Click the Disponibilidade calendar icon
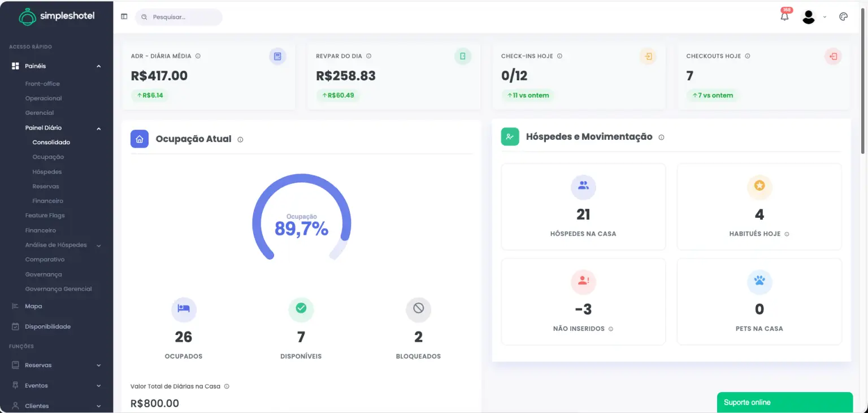 point(15,326)
